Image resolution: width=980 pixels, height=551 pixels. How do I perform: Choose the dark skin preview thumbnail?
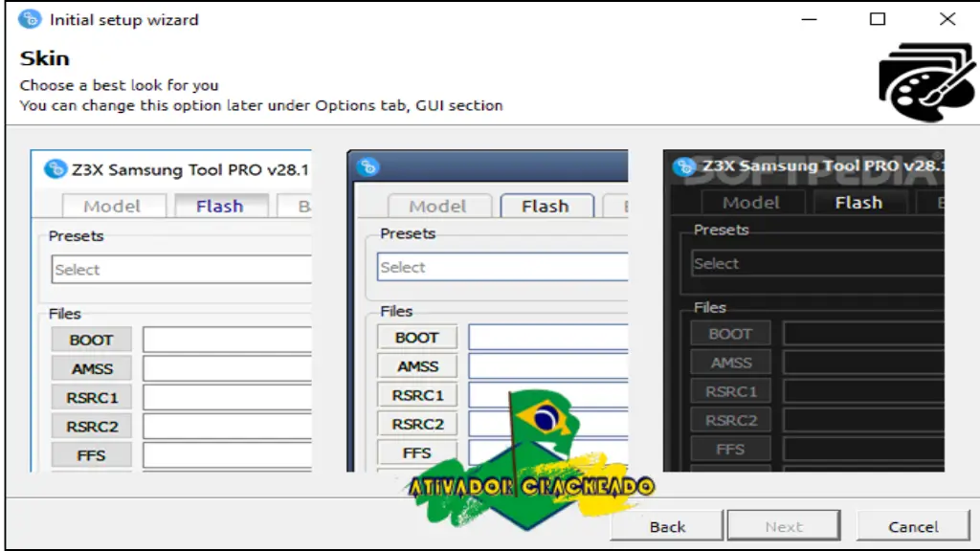click(x=804, y=311)
